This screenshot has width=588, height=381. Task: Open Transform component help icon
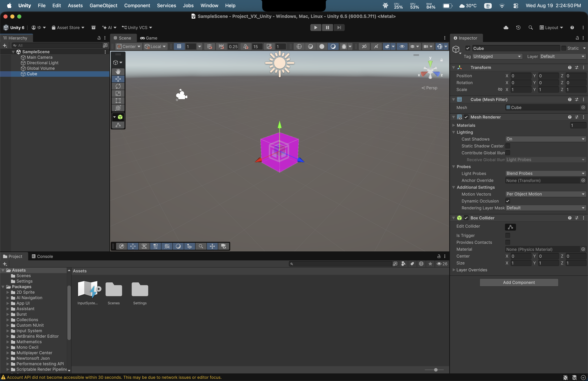tap(569, 67)
